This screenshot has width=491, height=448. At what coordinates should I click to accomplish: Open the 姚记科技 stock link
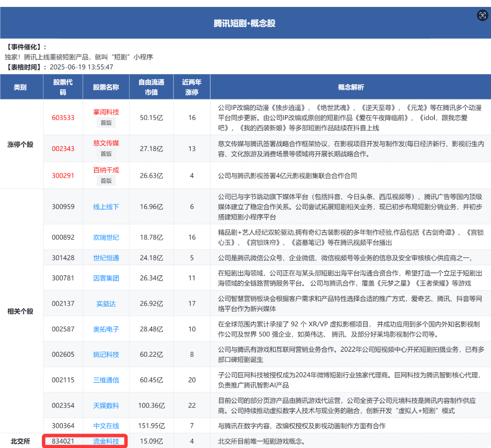[x=106, y=354]
